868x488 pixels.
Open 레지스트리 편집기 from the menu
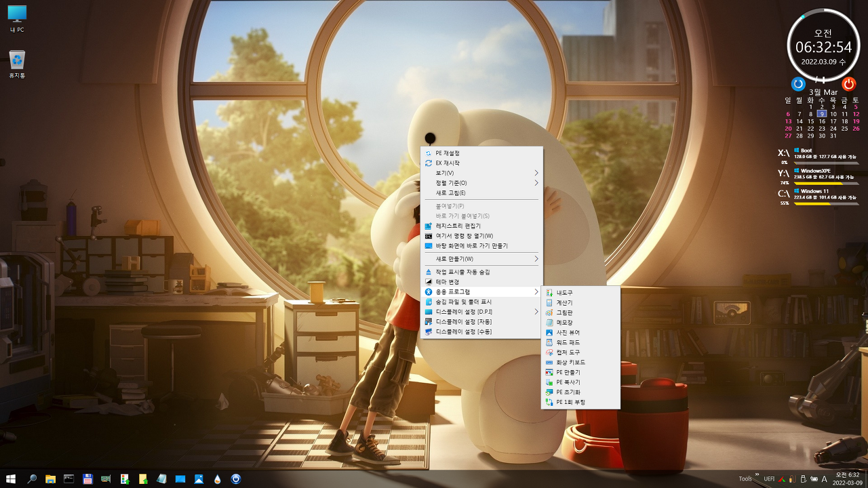coord(481,226)
